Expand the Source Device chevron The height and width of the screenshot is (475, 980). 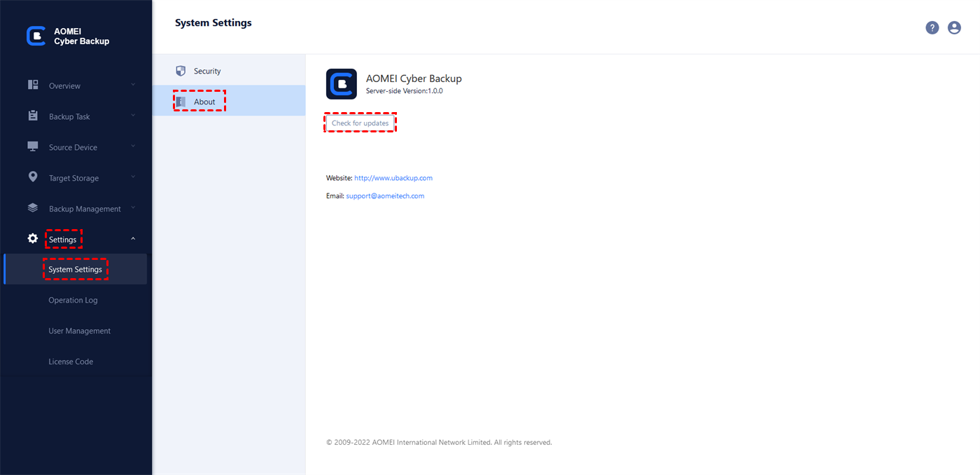click(x=133, y=146)
